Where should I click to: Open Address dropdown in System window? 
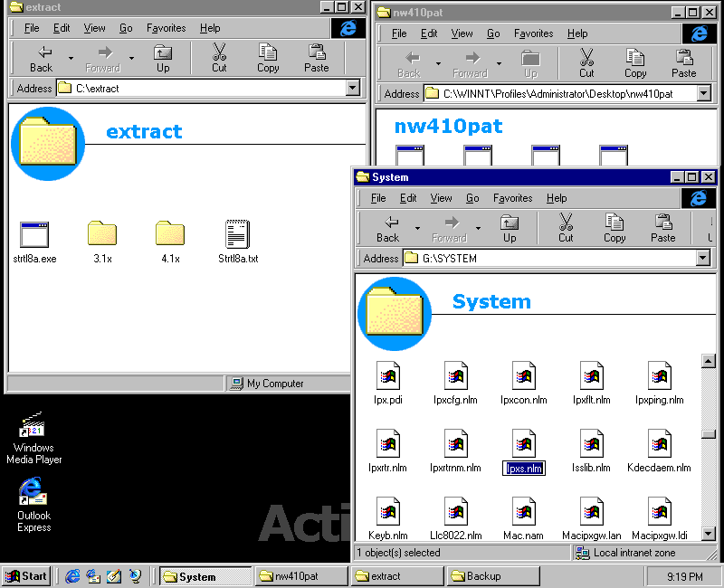click(x=703, y=258)
